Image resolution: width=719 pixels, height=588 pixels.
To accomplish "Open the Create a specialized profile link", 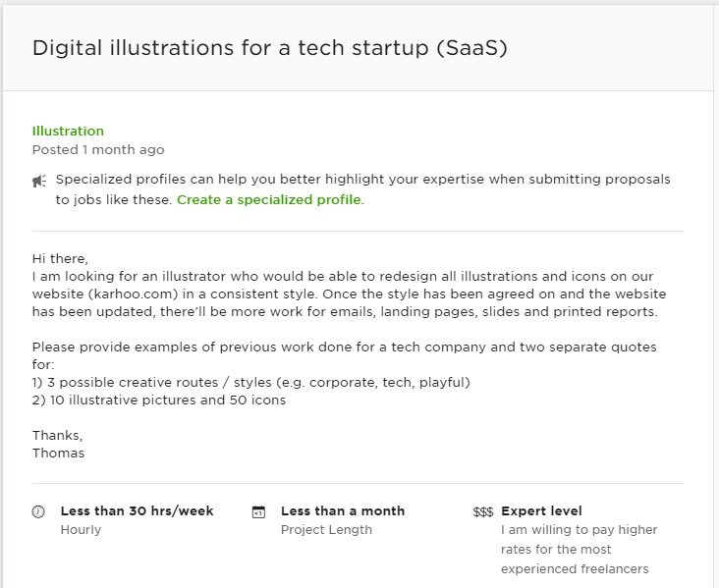I will (x=270, y=200).
